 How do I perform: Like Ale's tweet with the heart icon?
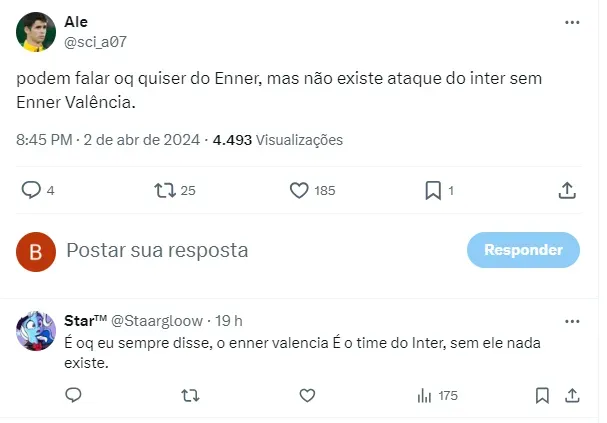[x=298, y=190]
